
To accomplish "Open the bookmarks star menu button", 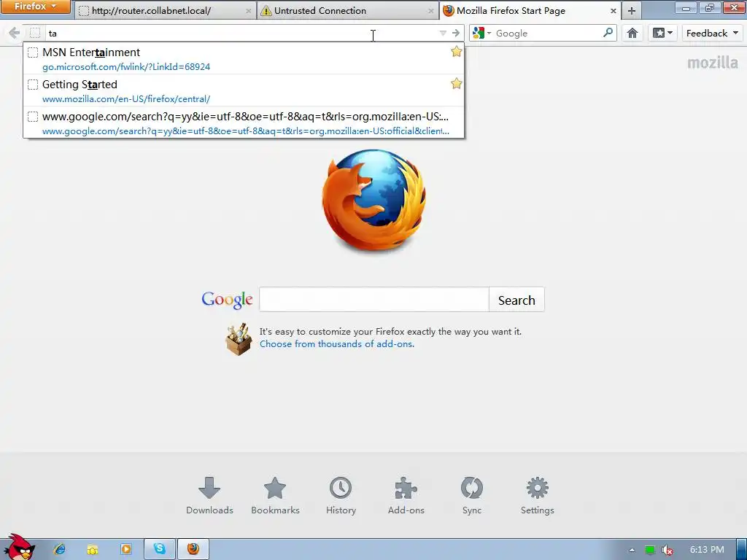I will click(x=662, y=33).
